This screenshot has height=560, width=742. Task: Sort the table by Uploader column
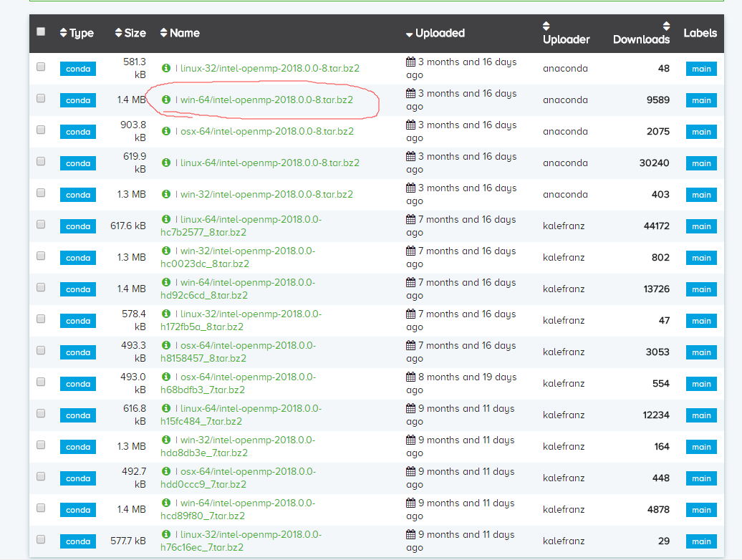point(566,33)
